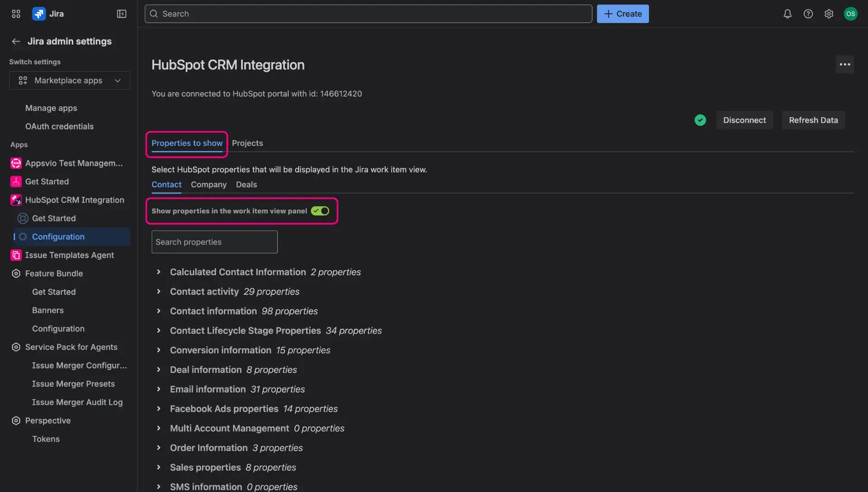Disable Show properties in the work item view panel
This screenshot has width=868, height=492.
pos(320,211)
